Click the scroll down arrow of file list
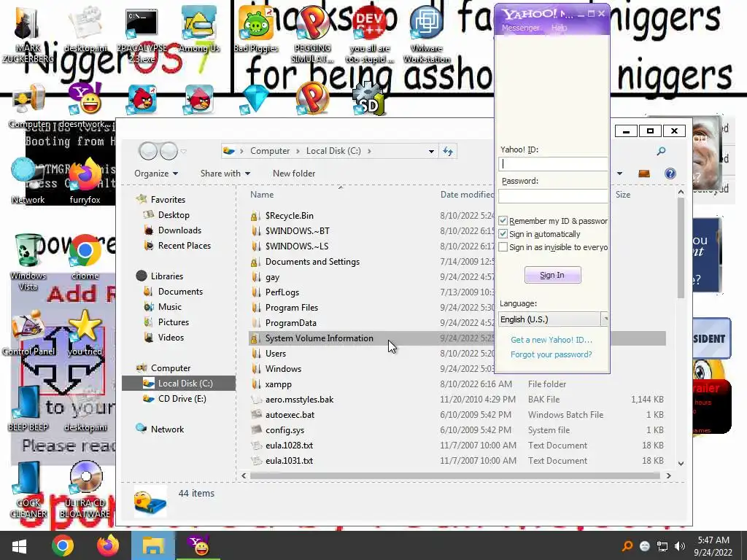The height and width of the screenshot is (560, 747). point(681,463)
